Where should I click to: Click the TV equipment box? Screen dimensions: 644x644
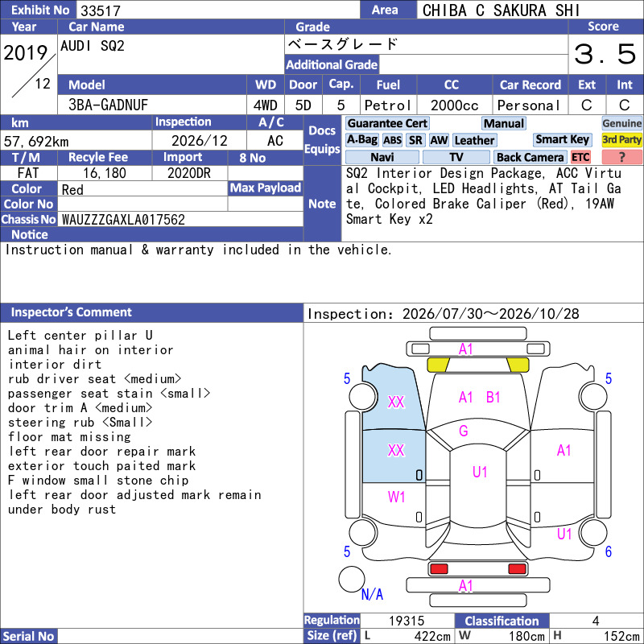point(456,157)
